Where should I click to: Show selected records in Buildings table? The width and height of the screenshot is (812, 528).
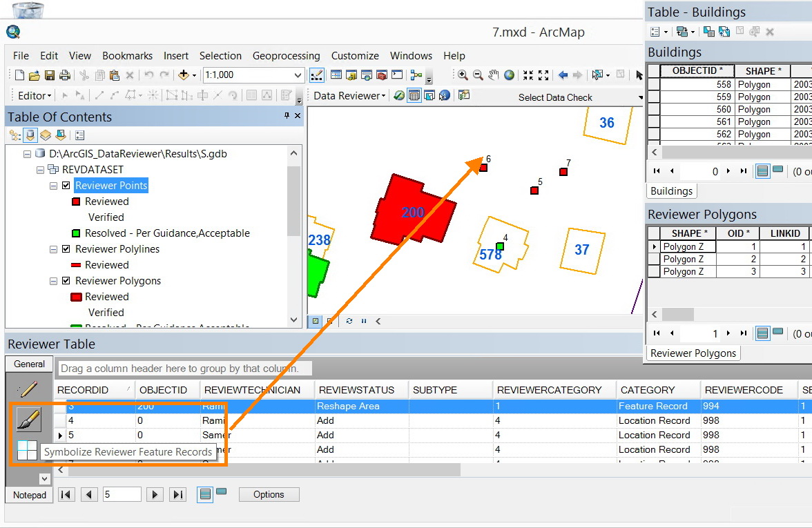pos(777,168)
